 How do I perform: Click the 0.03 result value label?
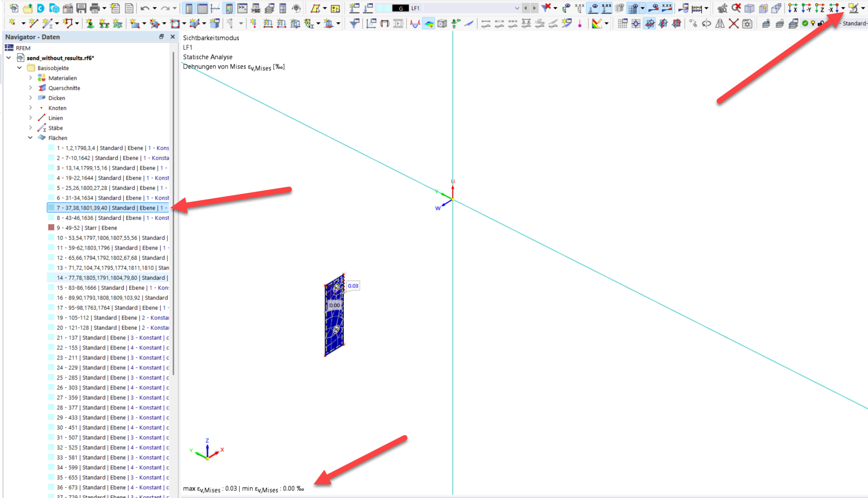tap(353, 286)
